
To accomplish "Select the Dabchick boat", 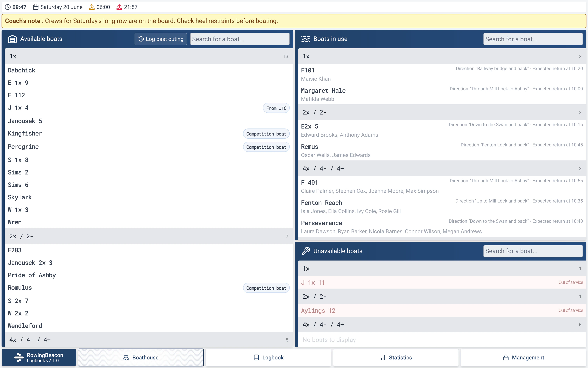I will 149,70.
